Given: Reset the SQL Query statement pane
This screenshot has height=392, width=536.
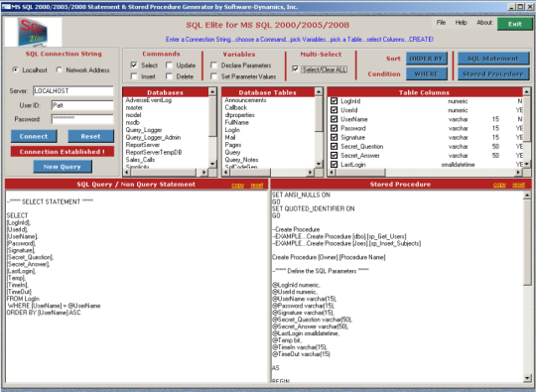Looking at the screenshot, I should [x=257, y=186].
